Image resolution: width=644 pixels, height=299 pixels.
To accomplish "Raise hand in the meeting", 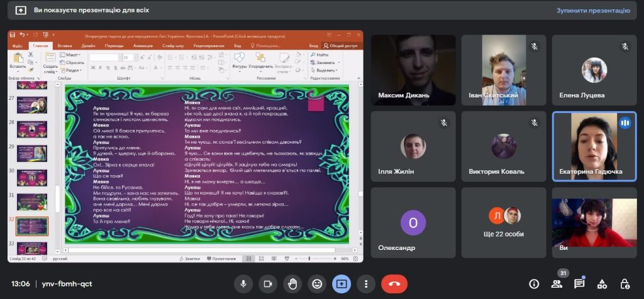I will (x=292, y=284).
